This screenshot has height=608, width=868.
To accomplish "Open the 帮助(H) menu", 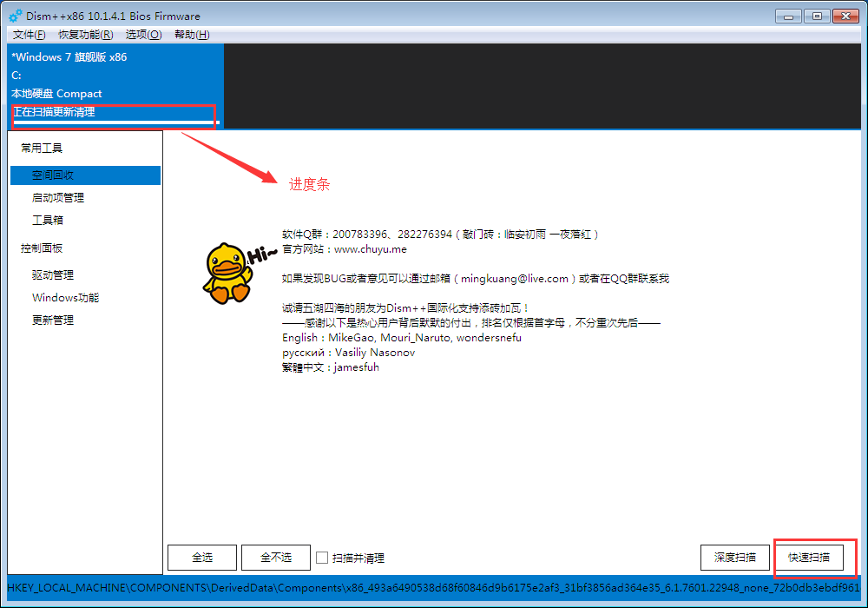I will [192, 35].
